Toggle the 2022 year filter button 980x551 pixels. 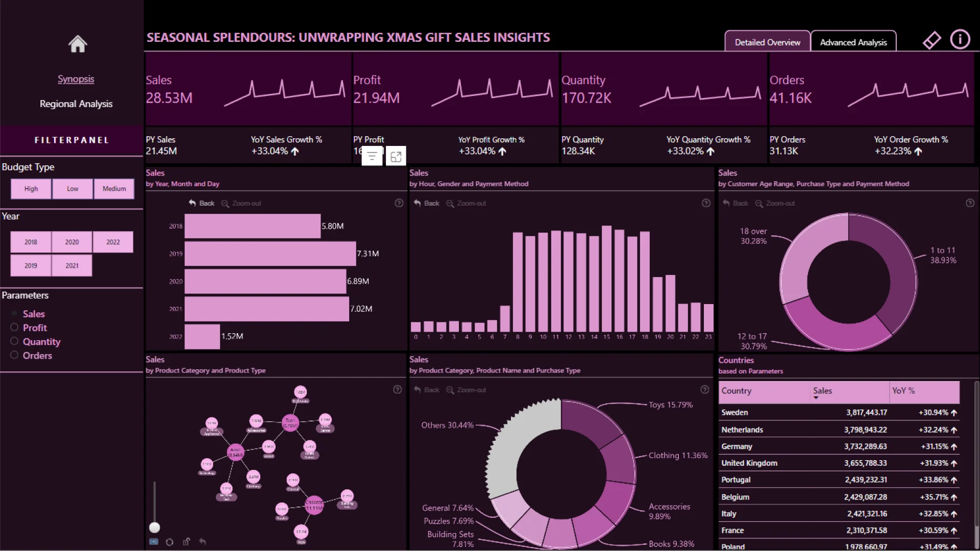click(x=113, y=242)
